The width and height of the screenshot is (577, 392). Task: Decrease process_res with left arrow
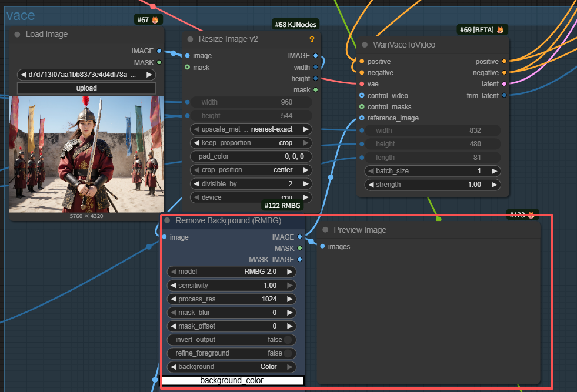click(174, 299)
